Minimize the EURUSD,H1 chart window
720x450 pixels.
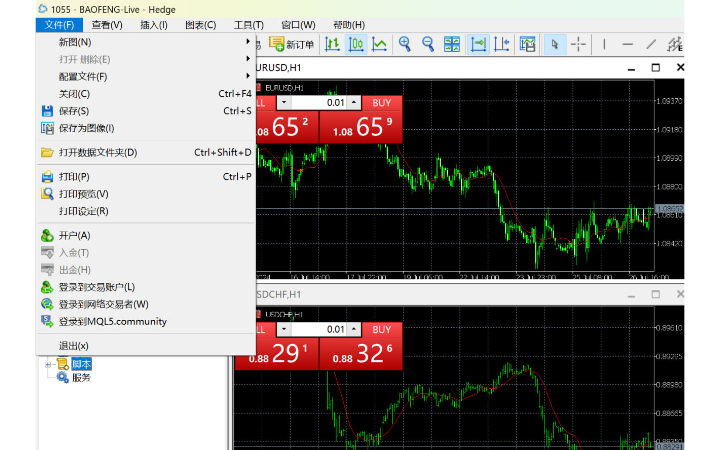[631, 68]
